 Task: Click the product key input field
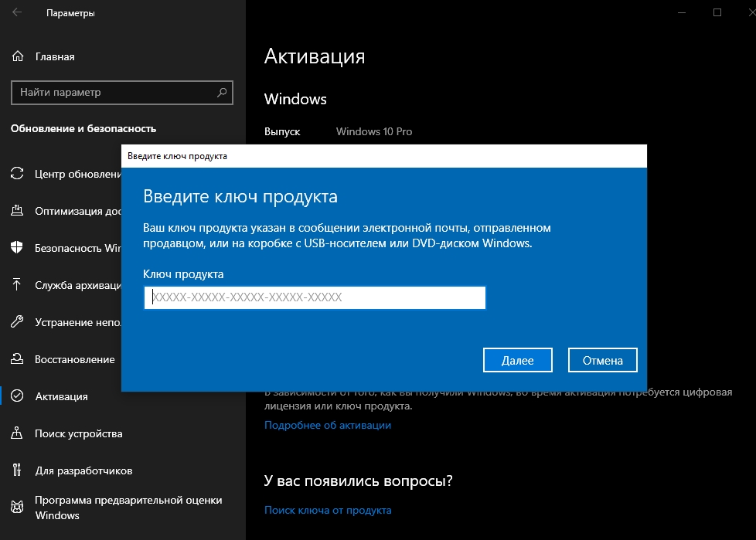click(315, 297)
